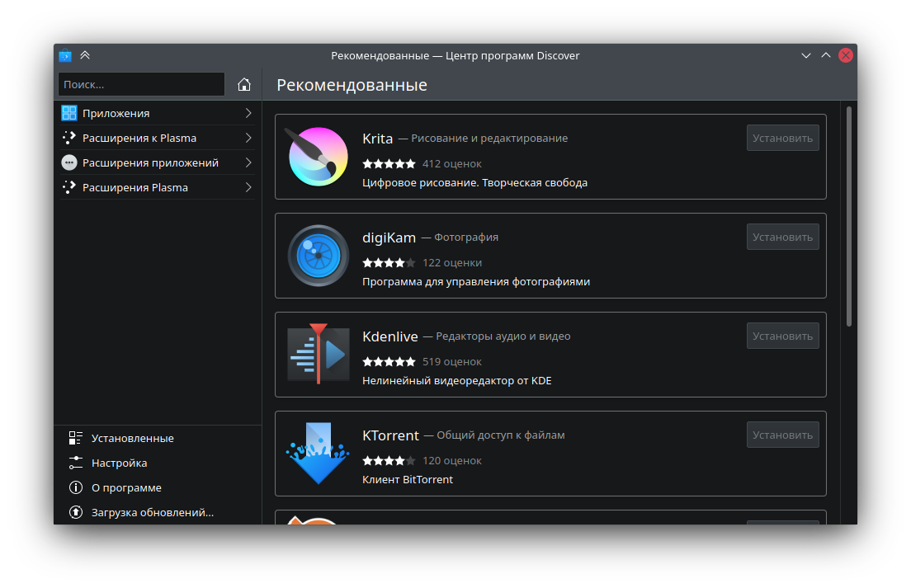Click the keep-above double chevron icon
The image size is (911, 588).
tap(85, 55)
